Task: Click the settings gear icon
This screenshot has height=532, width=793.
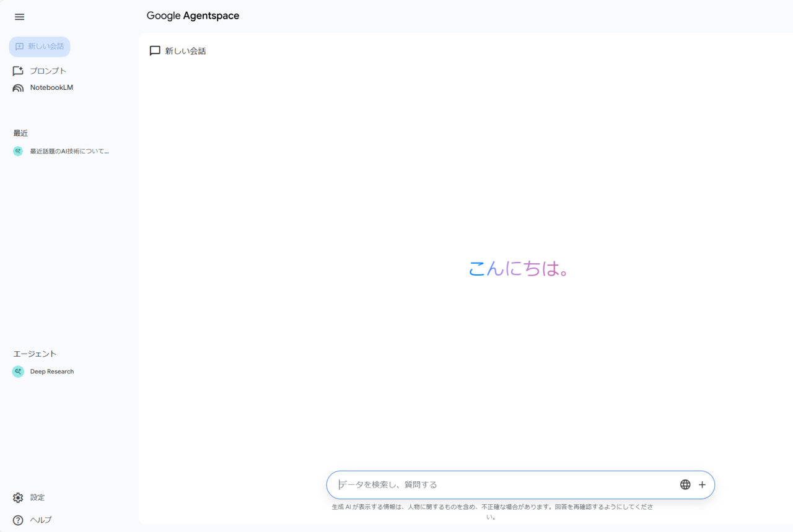Action: pos(18,497)
